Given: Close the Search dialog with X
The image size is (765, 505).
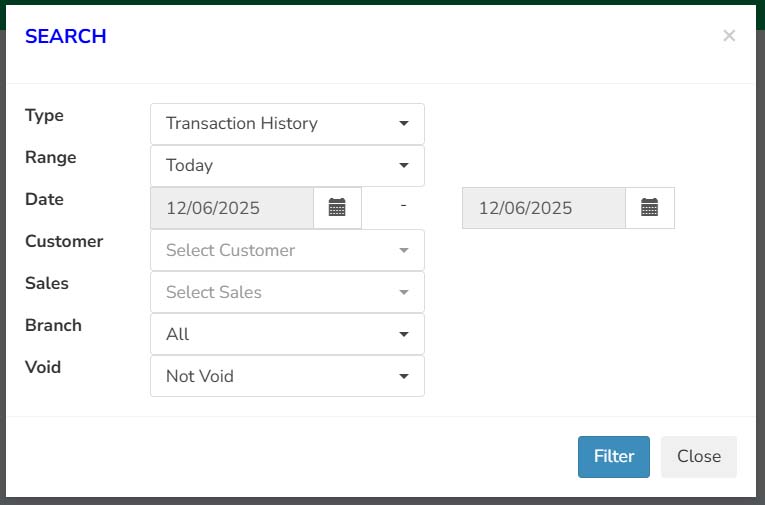Looking at the screenshot, I should pyautogui.click(x=729, y=36).
